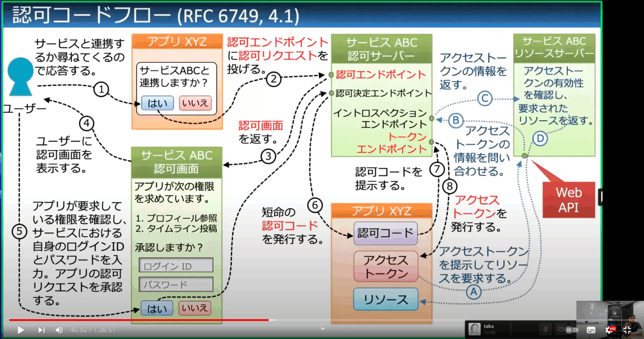The image size is (644, 339).
Task: Click the (RFC 6749, 4.1) text in the title
Action: (238, 17)
